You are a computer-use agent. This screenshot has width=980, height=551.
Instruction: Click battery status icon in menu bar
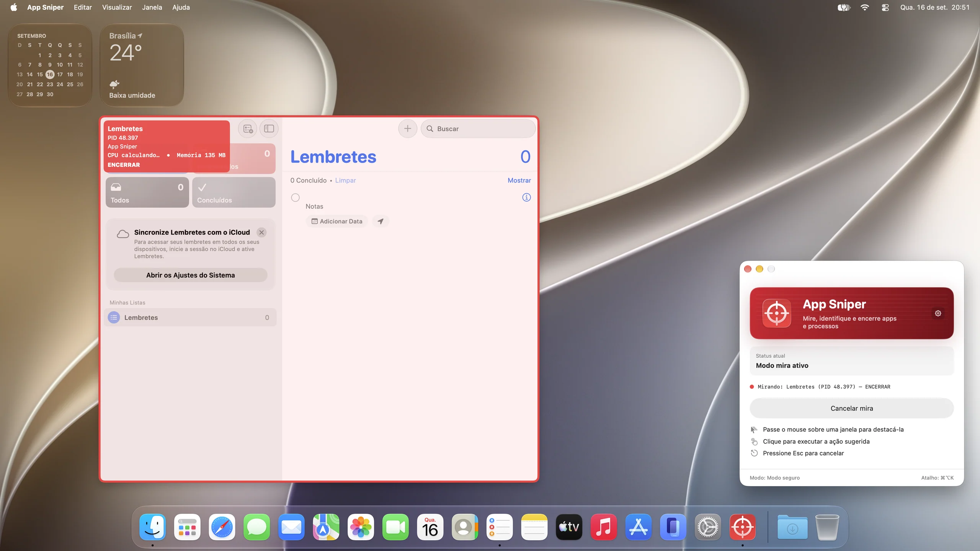point(844,7)
